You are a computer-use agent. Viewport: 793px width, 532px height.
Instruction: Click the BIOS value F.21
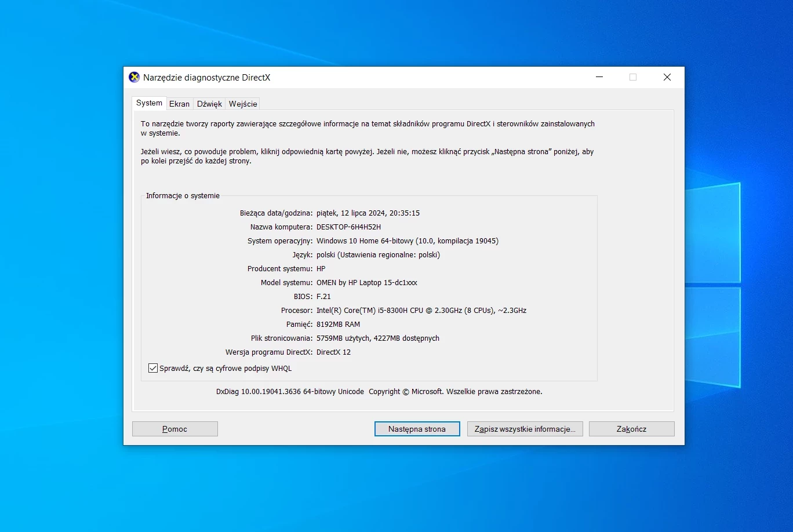pos(323,296)
